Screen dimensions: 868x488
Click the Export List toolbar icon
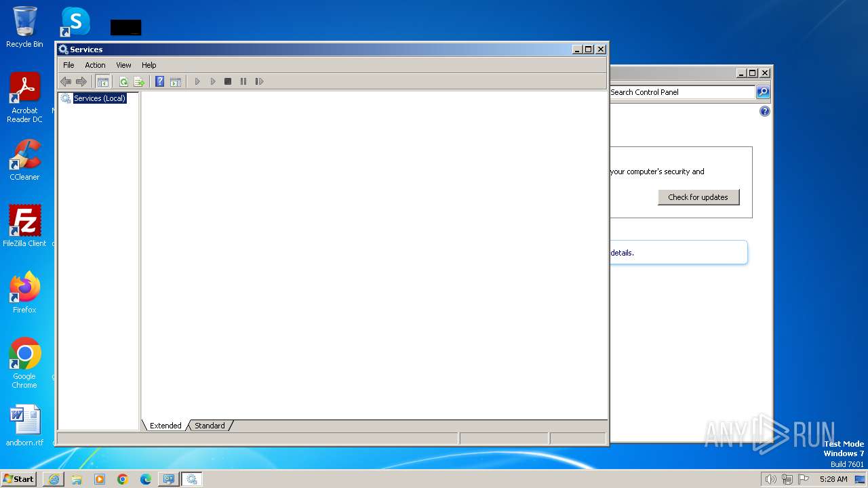coord(139,81)
